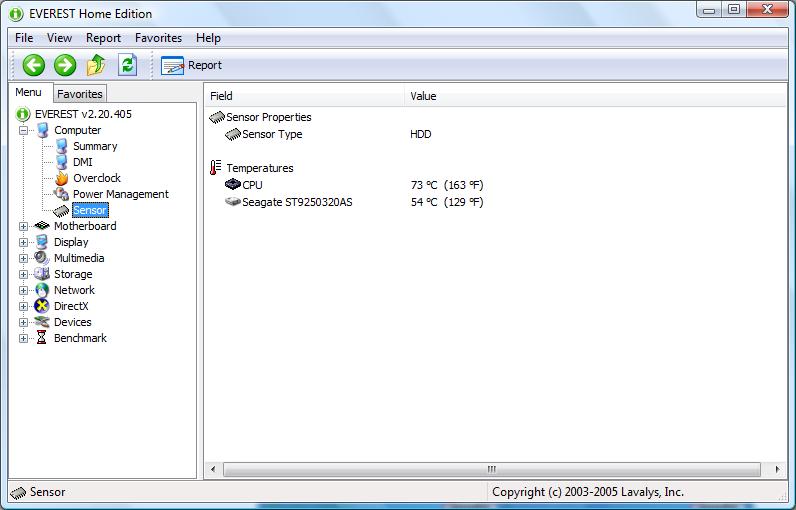Collapse the Computer tree node

(23, 130)
